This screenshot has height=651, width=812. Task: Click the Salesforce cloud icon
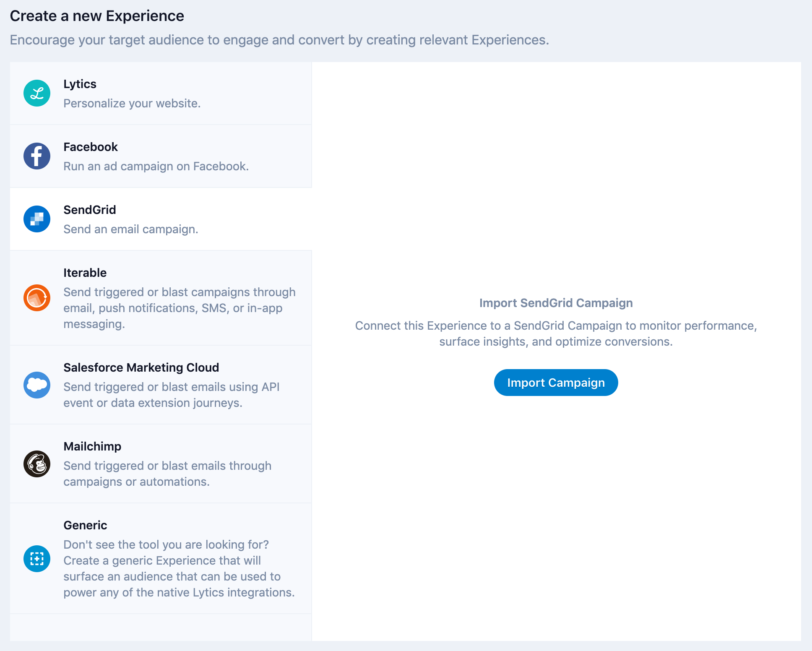pyautogui.click(x=37, y=385)
